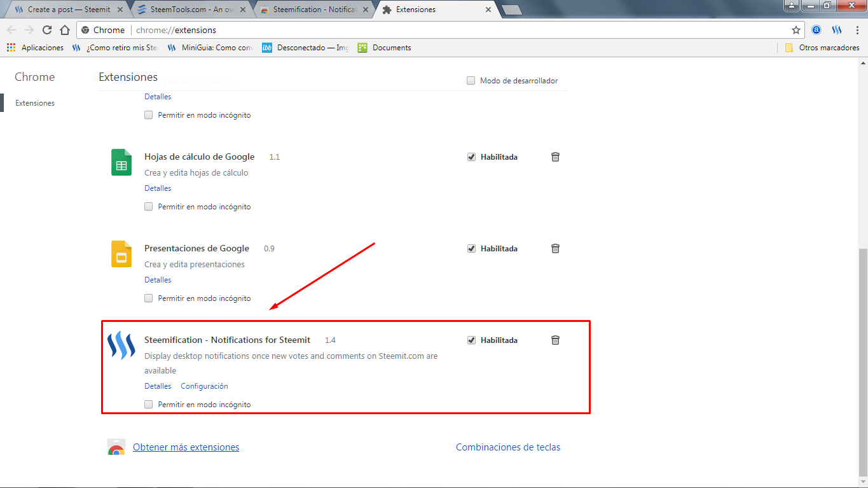Toggle incognito checkbox above Hojas de cálculo

tap(149, 115)
